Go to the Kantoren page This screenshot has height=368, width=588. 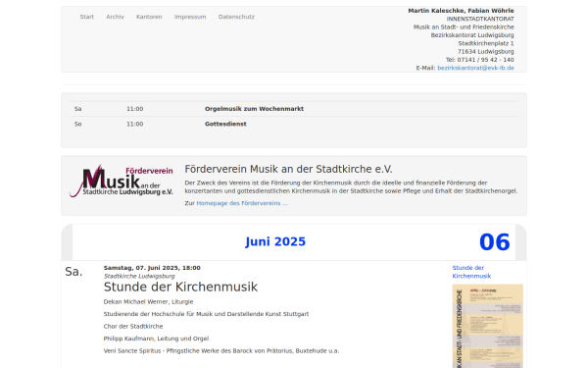coord(149,17)
